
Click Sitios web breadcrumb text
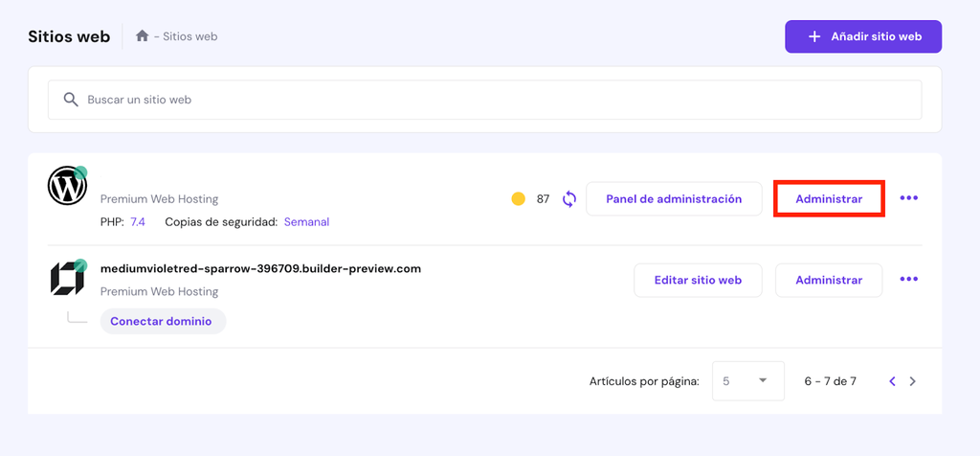coord(190,36)
